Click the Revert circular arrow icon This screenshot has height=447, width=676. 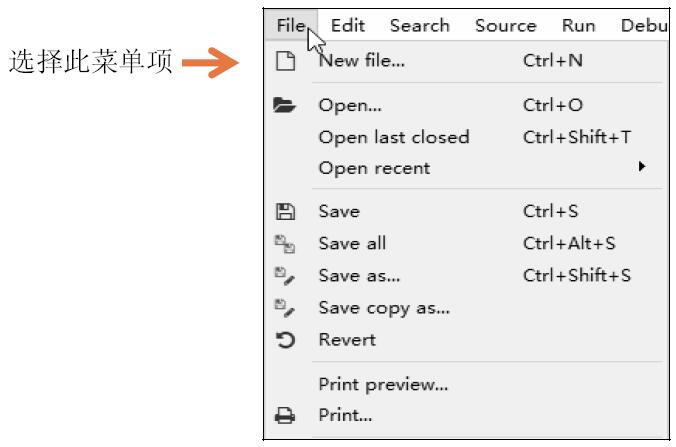pyautogui.click(x=285, y=340)
